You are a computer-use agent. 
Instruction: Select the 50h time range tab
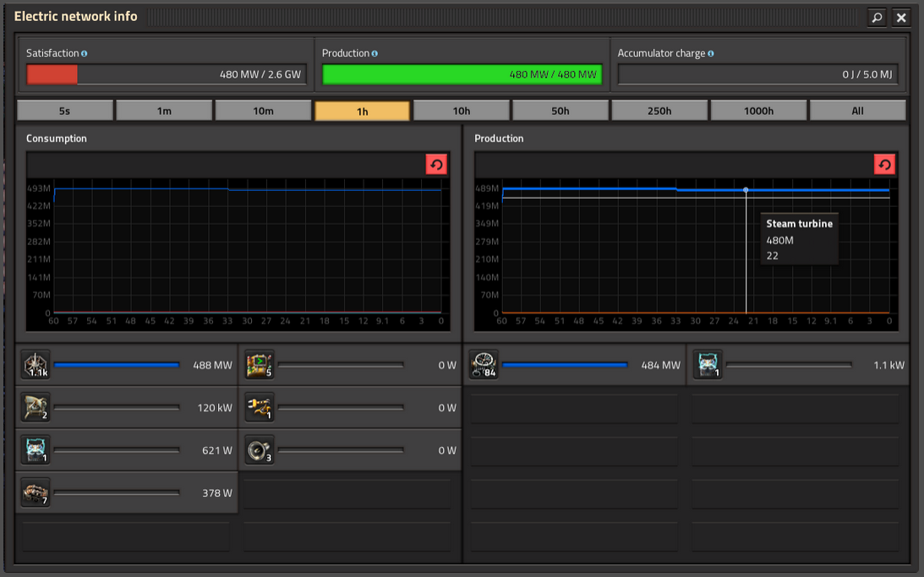[560, 111]
